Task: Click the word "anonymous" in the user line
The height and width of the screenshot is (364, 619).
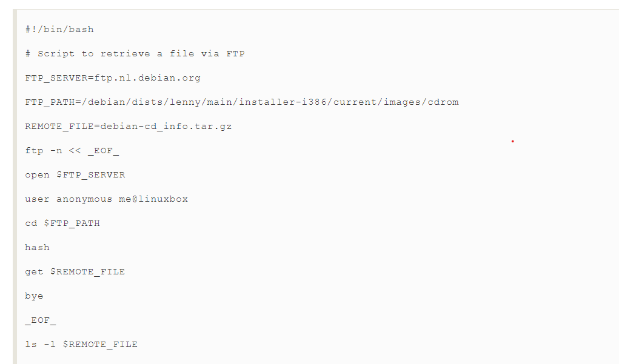Action: pyautogui.click(x=84, y=199)
